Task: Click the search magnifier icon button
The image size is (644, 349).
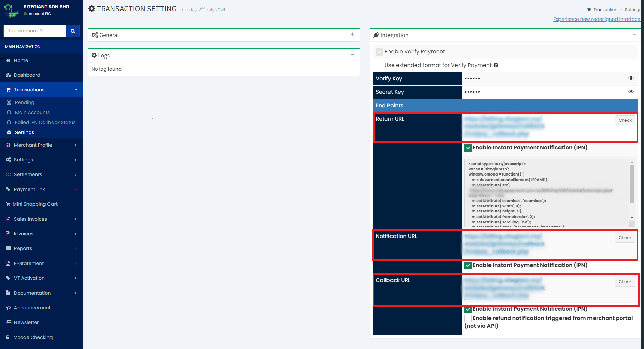Action: tap(73, 31)
